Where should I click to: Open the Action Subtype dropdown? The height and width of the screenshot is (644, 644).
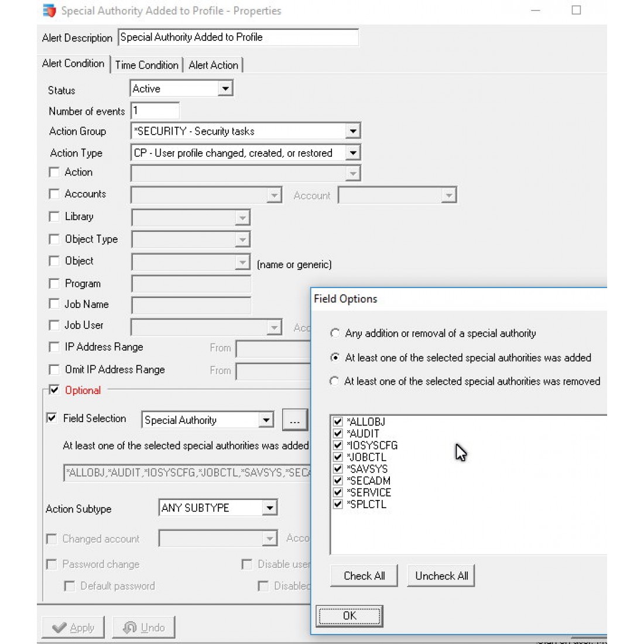click(x=268, y=507)
